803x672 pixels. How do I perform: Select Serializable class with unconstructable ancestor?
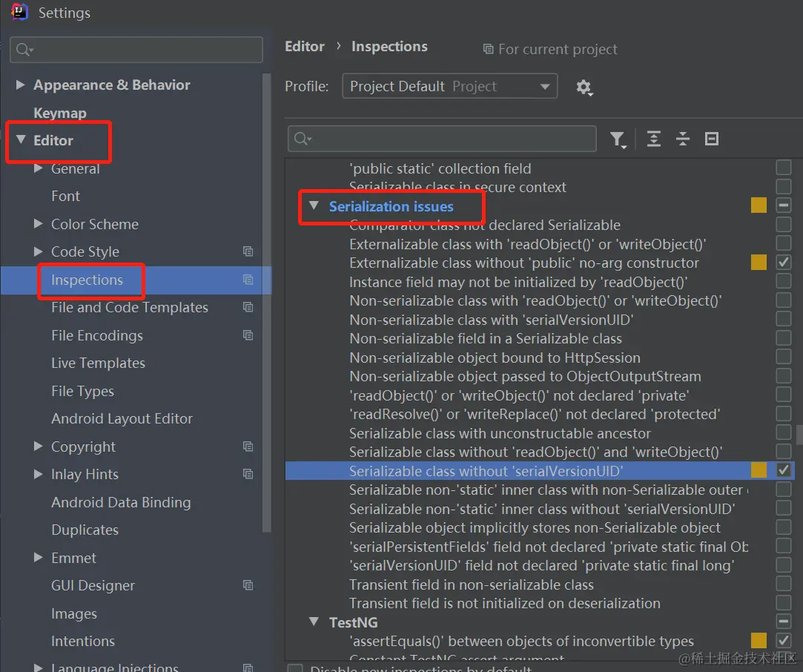click(500, 433)
